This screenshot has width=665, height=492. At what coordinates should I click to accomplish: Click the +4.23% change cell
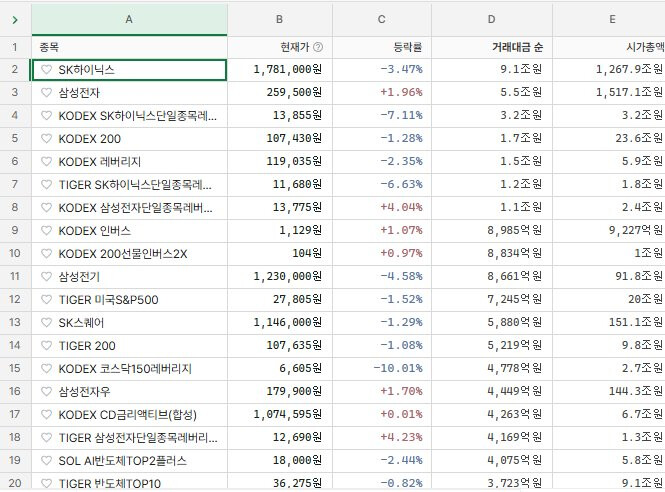(x=382, y=437)
